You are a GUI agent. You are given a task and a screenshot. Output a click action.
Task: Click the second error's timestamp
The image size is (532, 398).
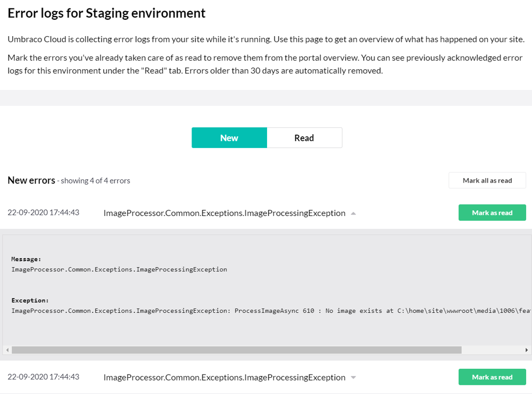tap(43, 377)
